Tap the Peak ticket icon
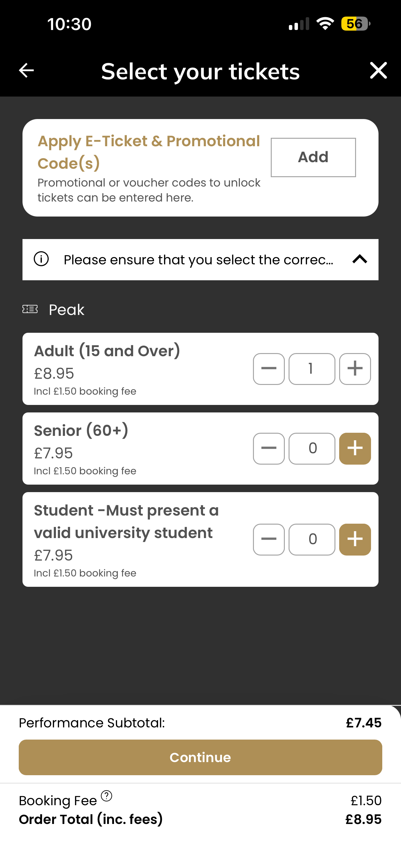Image resolution: width=401 pixels, height=868 pixels. click(x=30, y=309)
